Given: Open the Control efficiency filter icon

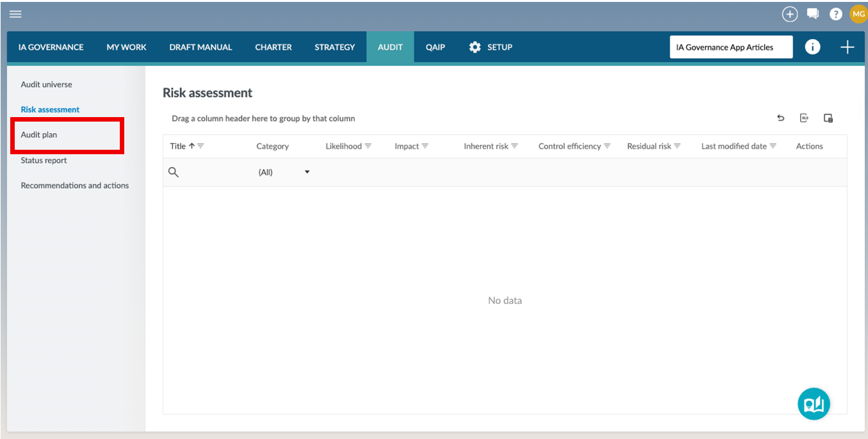Looking at the screenshot, I should coord(607,146).
